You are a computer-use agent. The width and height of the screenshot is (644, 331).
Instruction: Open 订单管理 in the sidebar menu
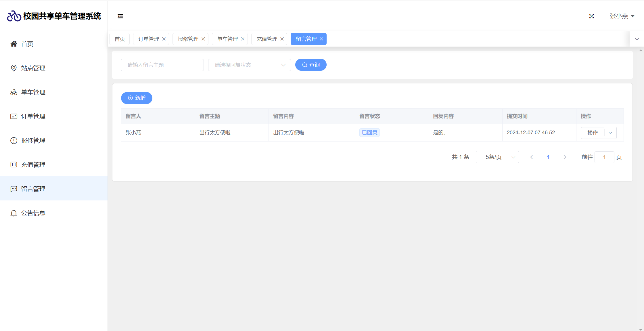33,116
